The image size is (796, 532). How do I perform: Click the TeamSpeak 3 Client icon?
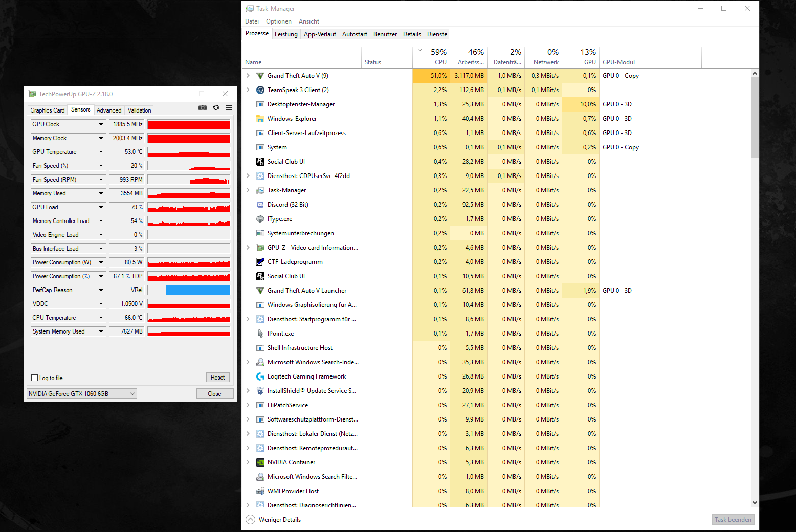point(260,90)
